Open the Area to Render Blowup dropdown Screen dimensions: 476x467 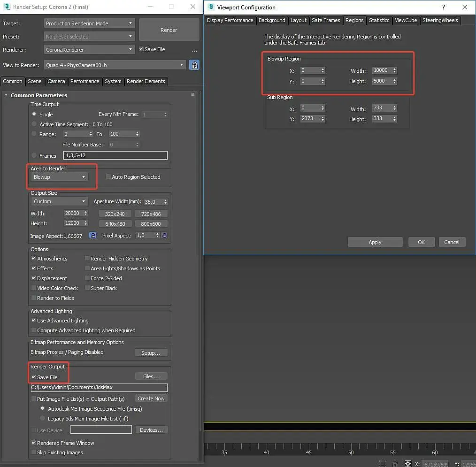tap(60, 177)
